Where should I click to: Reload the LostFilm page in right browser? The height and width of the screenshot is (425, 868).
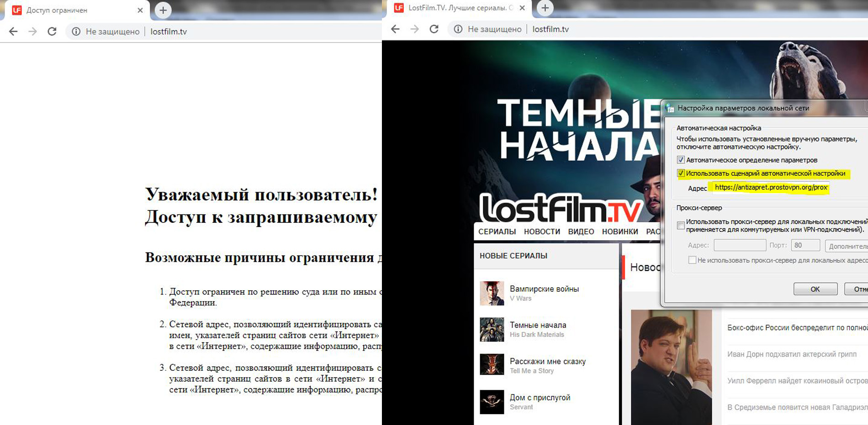tap(434, 29)
